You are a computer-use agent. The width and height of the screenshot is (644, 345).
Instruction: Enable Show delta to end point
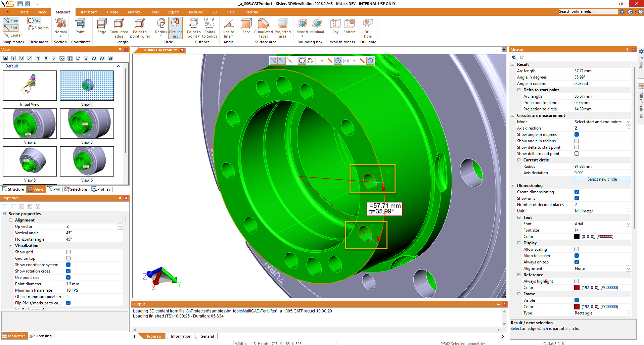click(x=577, y=154)
